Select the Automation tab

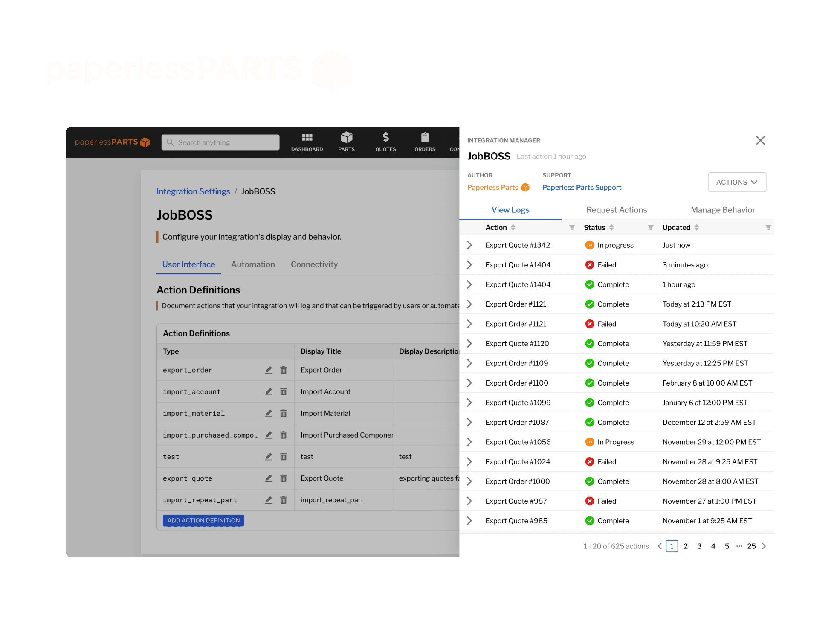tap(253, 264)
